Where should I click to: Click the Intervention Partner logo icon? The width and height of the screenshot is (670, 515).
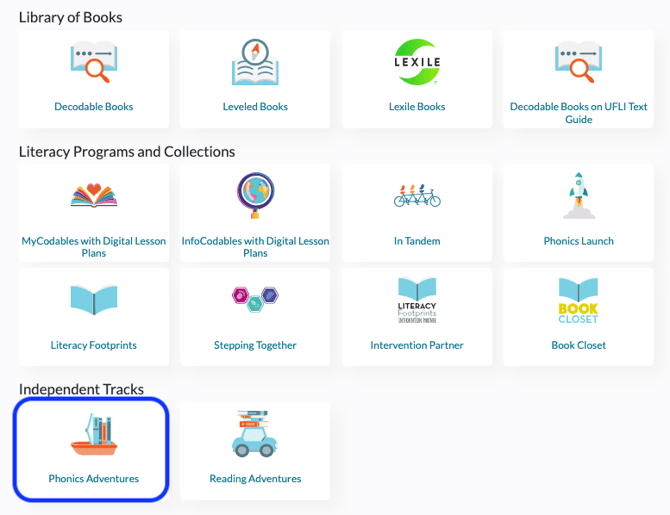pyautogui.click(x=416, y=299)
